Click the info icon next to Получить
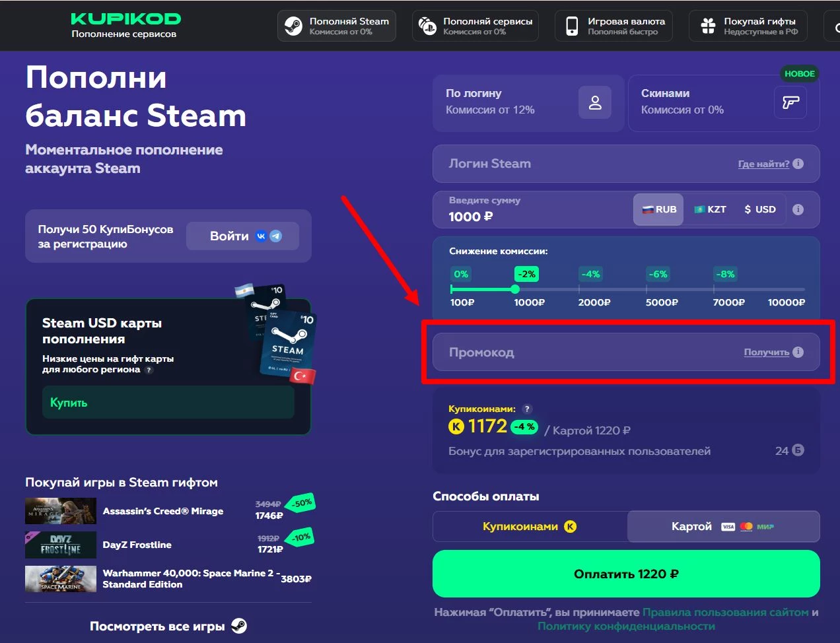The image size is (840, 643). click(798, 352)
